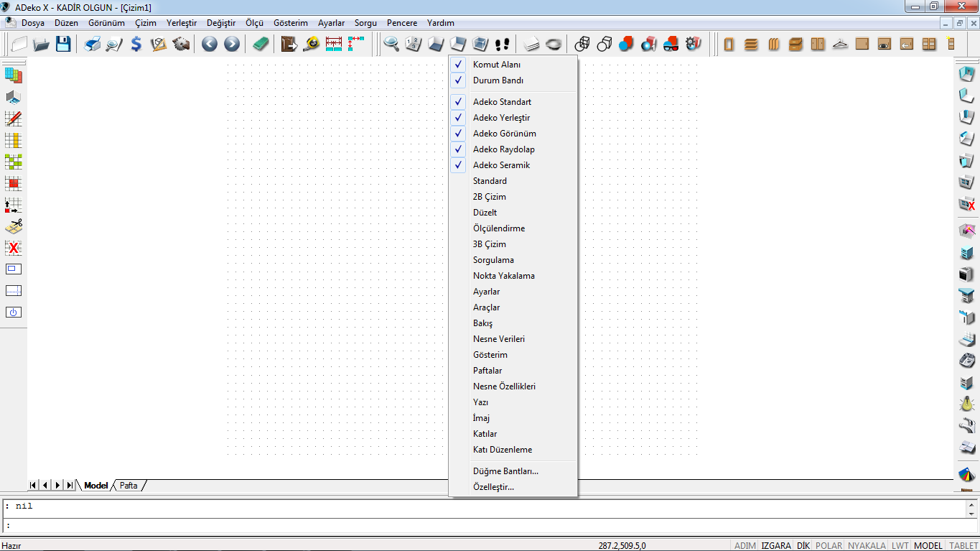Click the magnifier zoom icon in view toolbar
980x551 pixels.
coord(391,45)
